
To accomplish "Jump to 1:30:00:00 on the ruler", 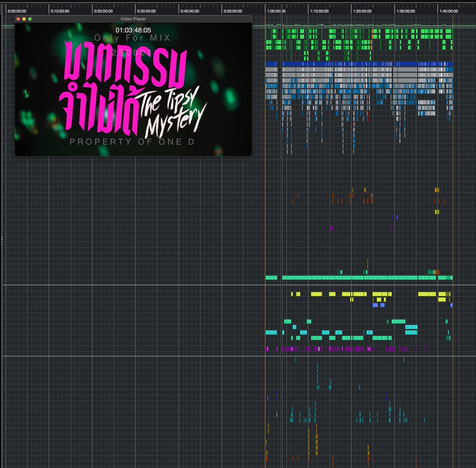I will [406, 11].
